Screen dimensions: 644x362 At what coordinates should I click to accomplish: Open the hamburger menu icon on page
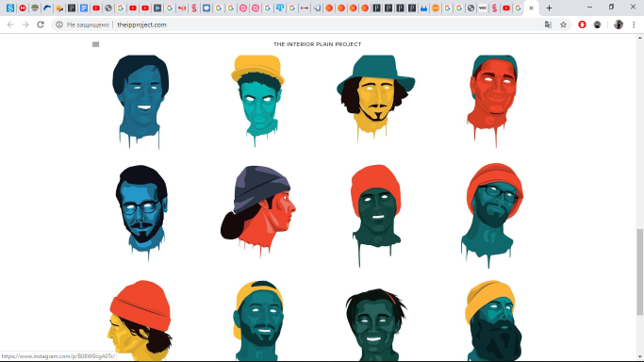pyautogui.click(x=95, y=44)
